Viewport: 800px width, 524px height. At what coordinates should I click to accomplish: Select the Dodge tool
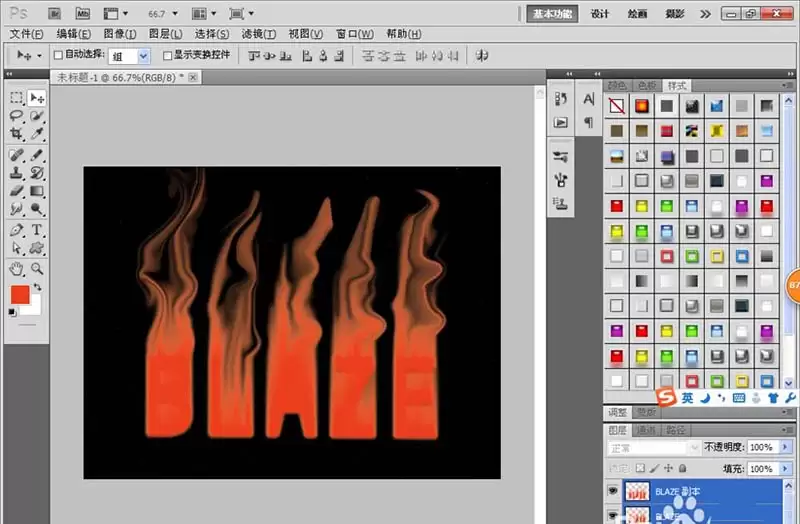tap(37, 209)
